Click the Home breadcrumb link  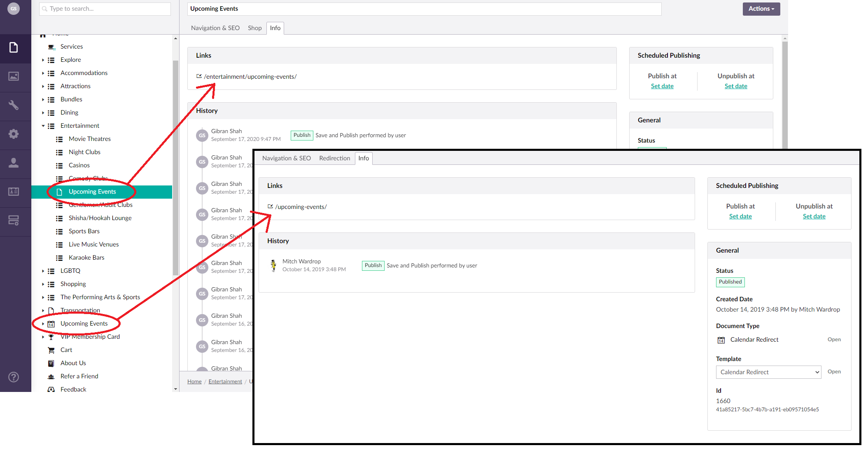[x=194, y=382]
